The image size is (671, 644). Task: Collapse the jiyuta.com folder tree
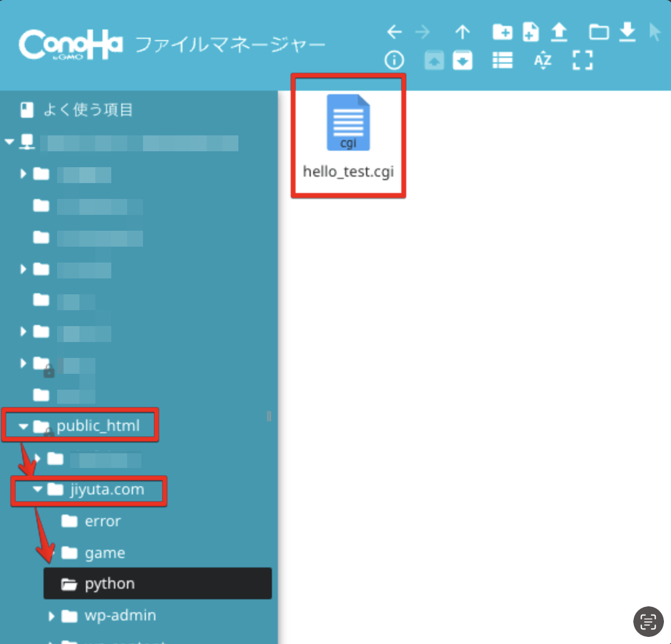[37, 489]
